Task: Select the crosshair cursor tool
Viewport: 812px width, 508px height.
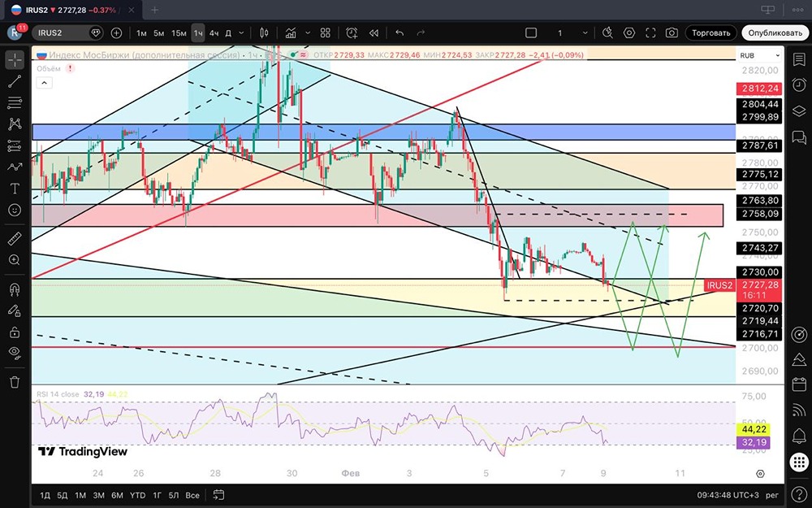Action: (x=15, y=60)
